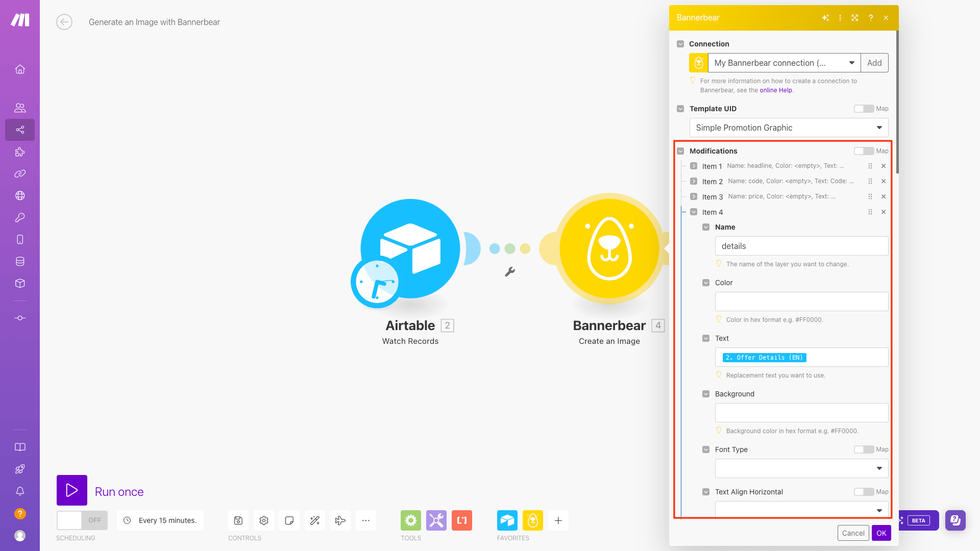Click the auto-align magic wand icon

click(x=315, y=520)
